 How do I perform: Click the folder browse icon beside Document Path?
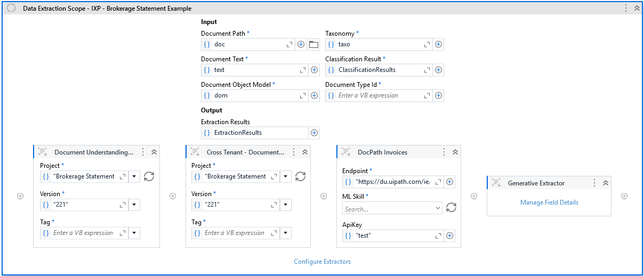[x=313, y=45]
